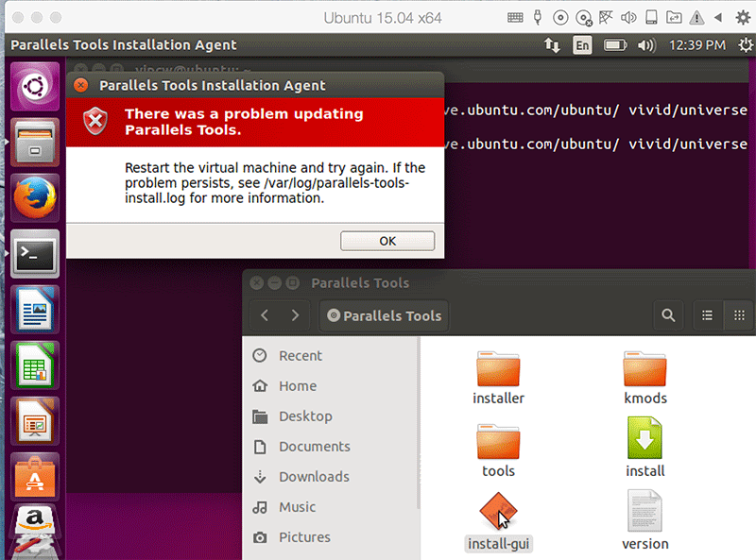The width and height of the screenshot is (756, 560).
Task: Open the Ubuntu Dash search launcher
Action: [35, 87]
